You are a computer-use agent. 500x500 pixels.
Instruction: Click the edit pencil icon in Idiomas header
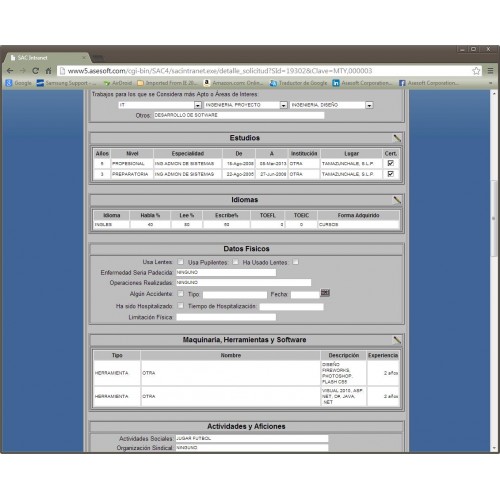[x=397, y=200]
